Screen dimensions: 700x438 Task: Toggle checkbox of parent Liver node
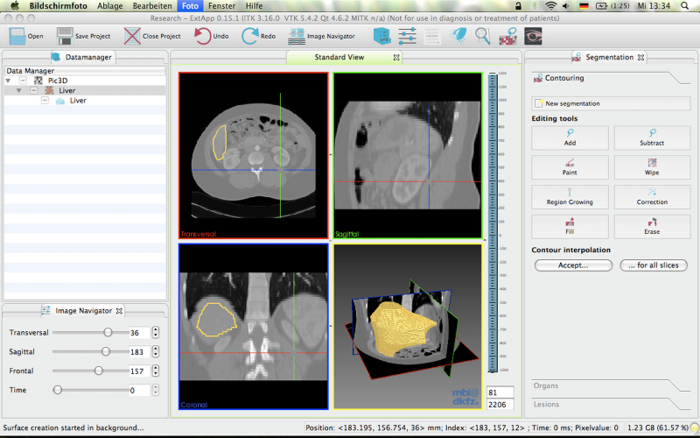35,90
